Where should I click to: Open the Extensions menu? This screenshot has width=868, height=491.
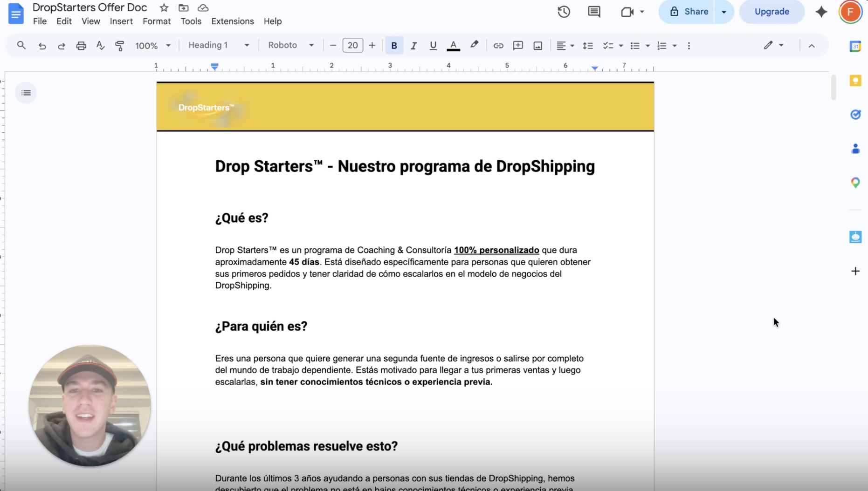point(232,21)
